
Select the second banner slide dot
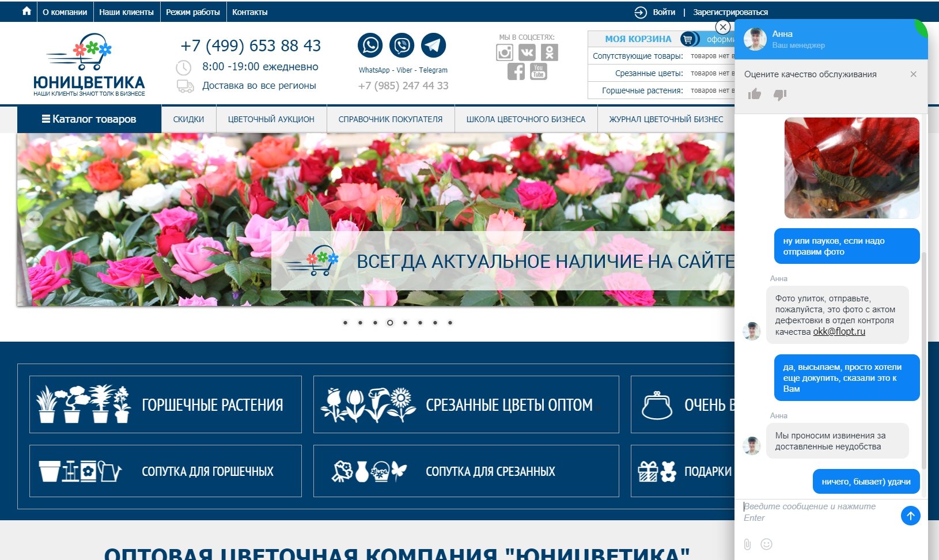[360, 323]
